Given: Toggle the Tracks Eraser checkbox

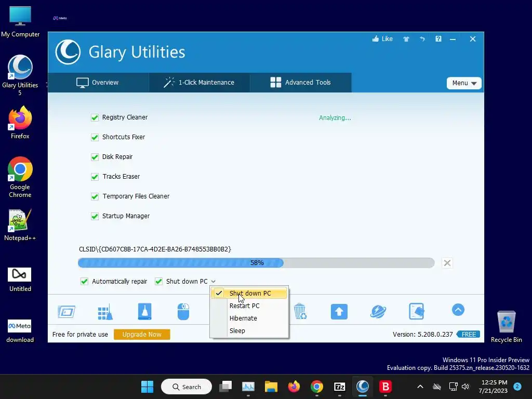Looking at the screenshot, I should tap(95, 177).
